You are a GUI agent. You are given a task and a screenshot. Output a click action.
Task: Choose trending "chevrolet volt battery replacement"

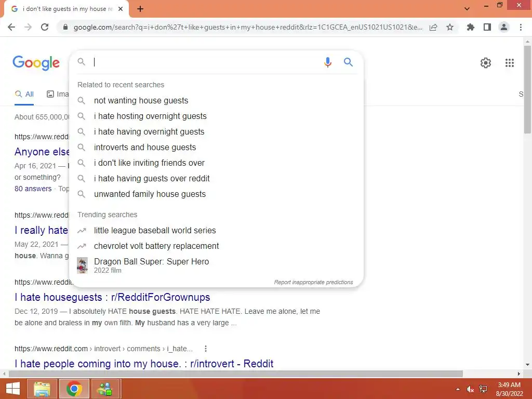pos(216,246)
